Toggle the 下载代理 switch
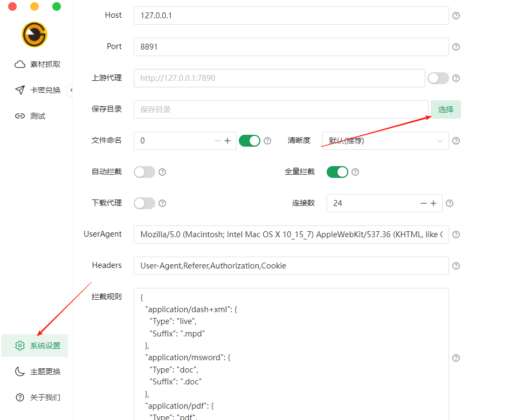Screen dimensions: 524x420 tap(144, 203)
